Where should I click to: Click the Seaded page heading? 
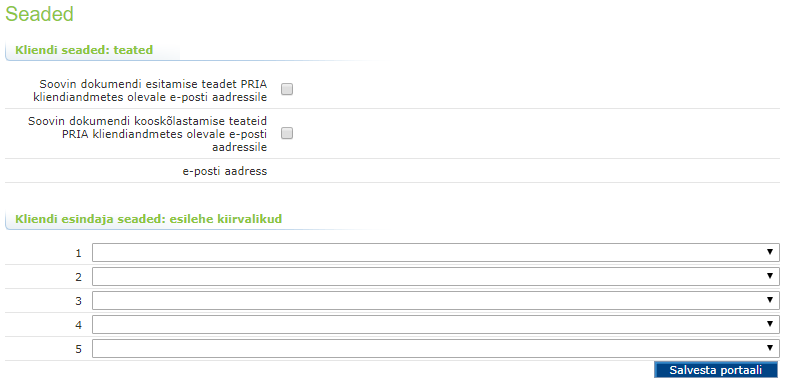pos(40,14)
